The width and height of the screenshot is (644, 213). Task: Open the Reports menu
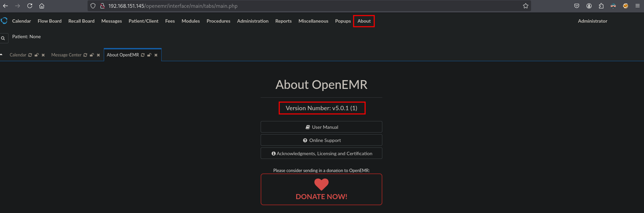pos(283,21)
